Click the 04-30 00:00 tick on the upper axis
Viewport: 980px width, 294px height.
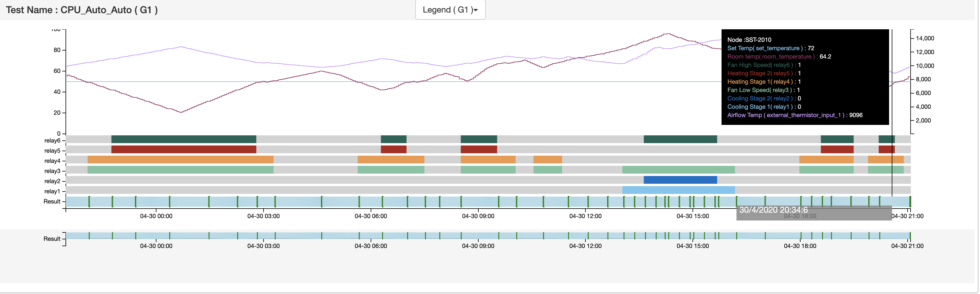click(156, 216)
